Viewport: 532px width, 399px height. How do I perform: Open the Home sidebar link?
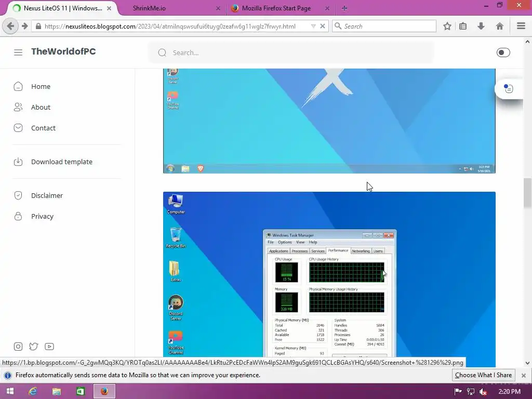tap(41, 87)
